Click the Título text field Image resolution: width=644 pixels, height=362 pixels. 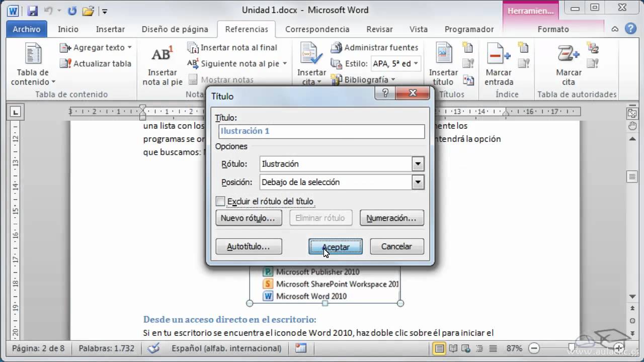(322, 131)
